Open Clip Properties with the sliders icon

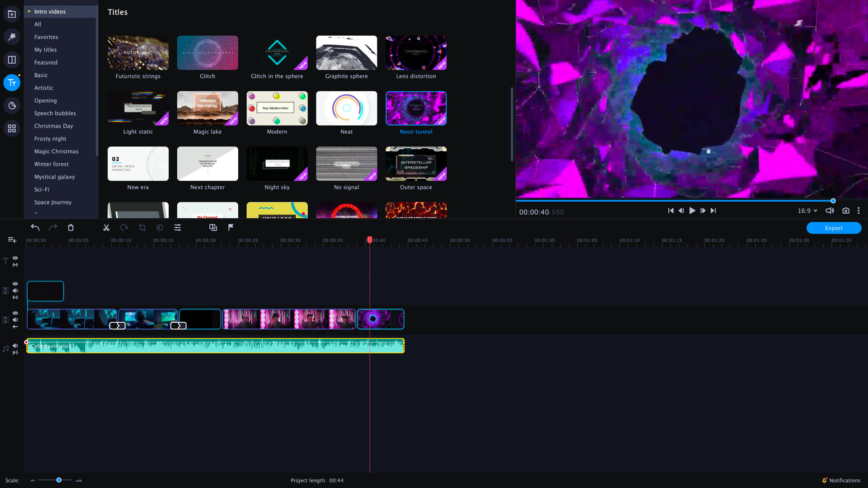pyautogui.click(x=177, y=227)
